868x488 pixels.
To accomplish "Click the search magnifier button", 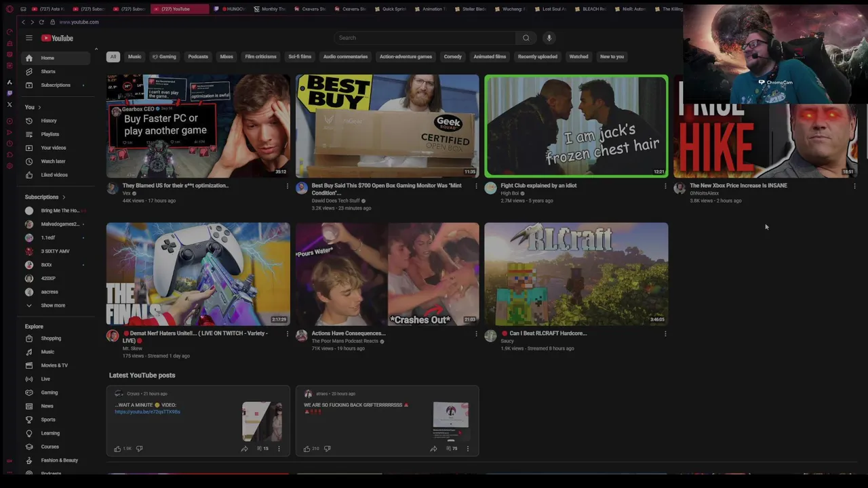I will pyautogui.click(x=526, y=38).
